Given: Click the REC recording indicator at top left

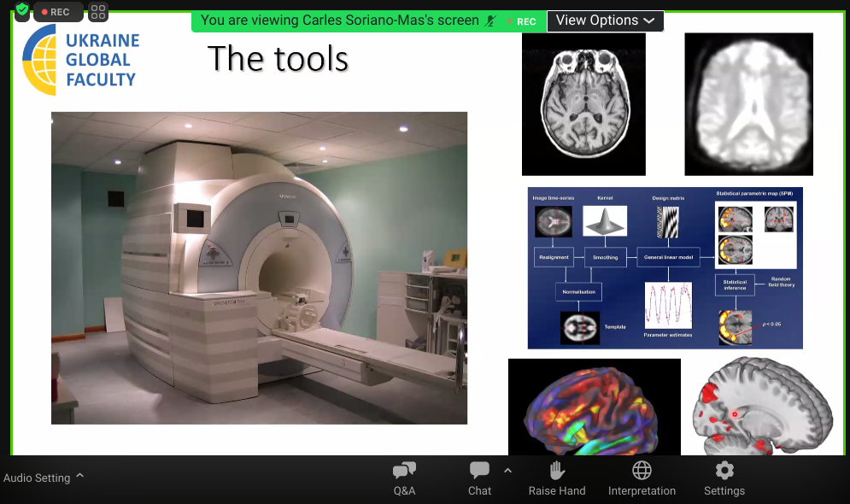Looking at the screenshot, I should tap(57, 12).
